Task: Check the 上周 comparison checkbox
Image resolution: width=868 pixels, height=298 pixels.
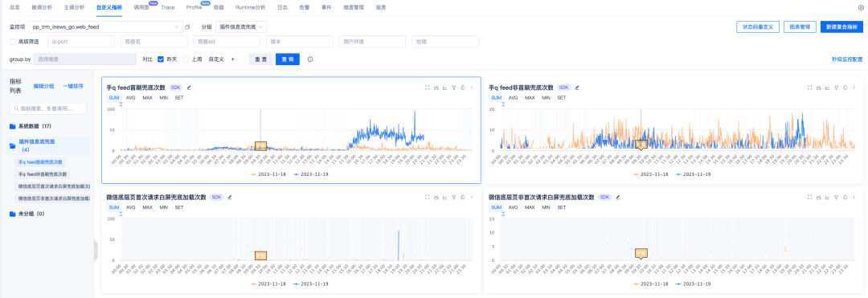Action: pos(186,59)
